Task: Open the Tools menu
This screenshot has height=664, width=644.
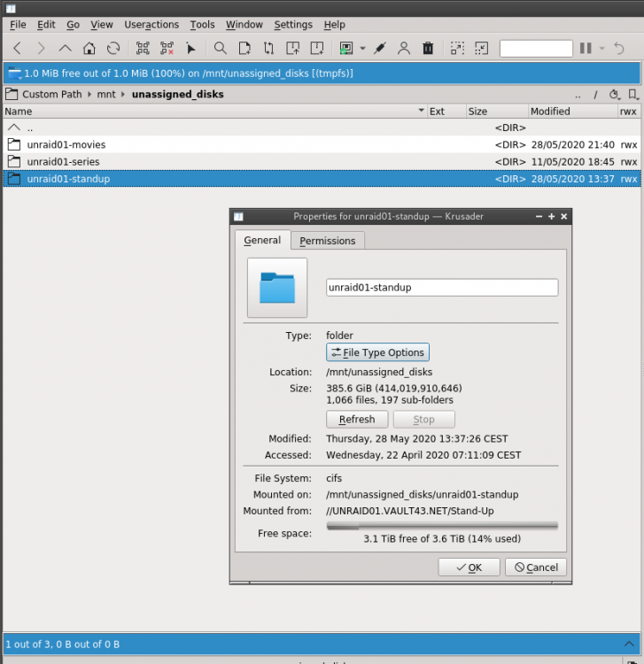Action: tap(202, 25)
